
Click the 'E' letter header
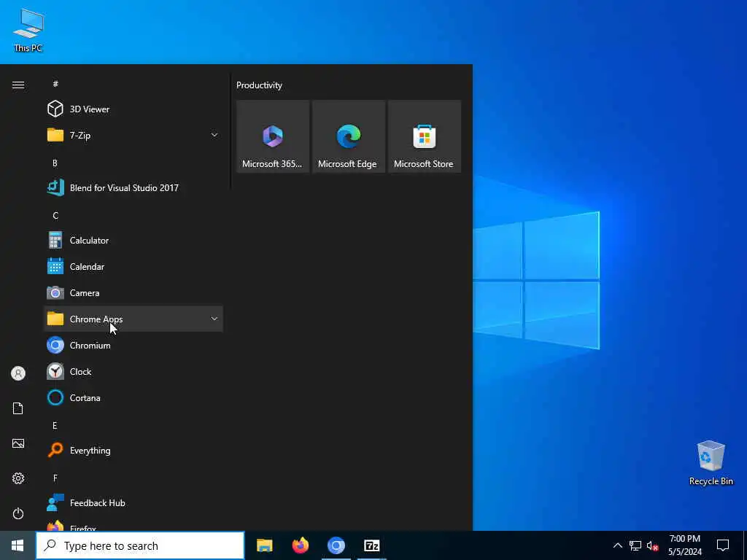point(55,425)
